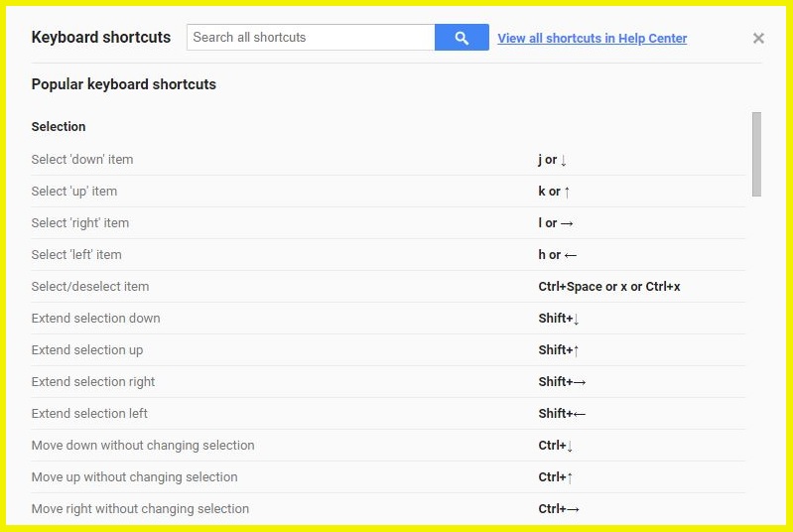Select the "Select 'down' item" row
793x532 pixels.
(x=388, y=159)
